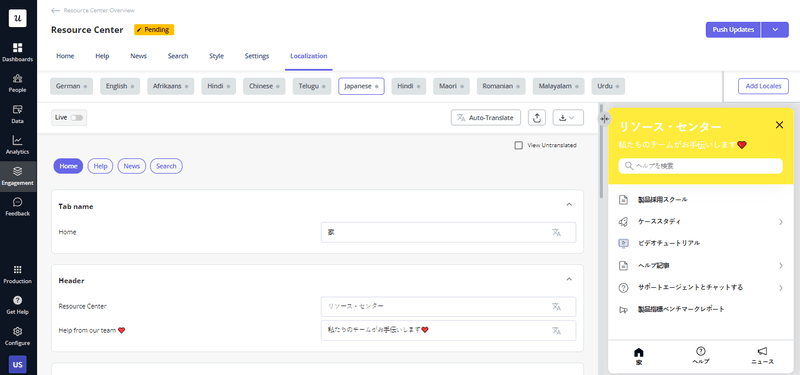Toggle the Live switch
The width and height of the screenshot is (800, 375).
tap(77, 118)
